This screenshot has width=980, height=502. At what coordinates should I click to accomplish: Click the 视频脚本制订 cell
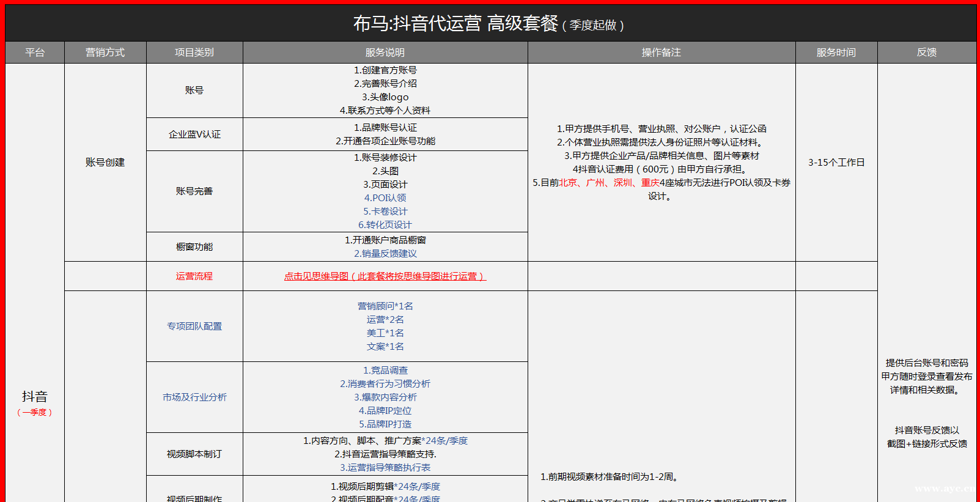click(x=194, y=454)
